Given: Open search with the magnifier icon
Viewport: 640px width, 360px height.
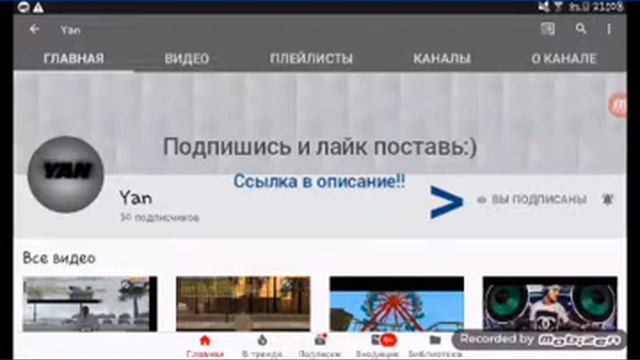Looking at the screenshot, I should coord(581,29).
